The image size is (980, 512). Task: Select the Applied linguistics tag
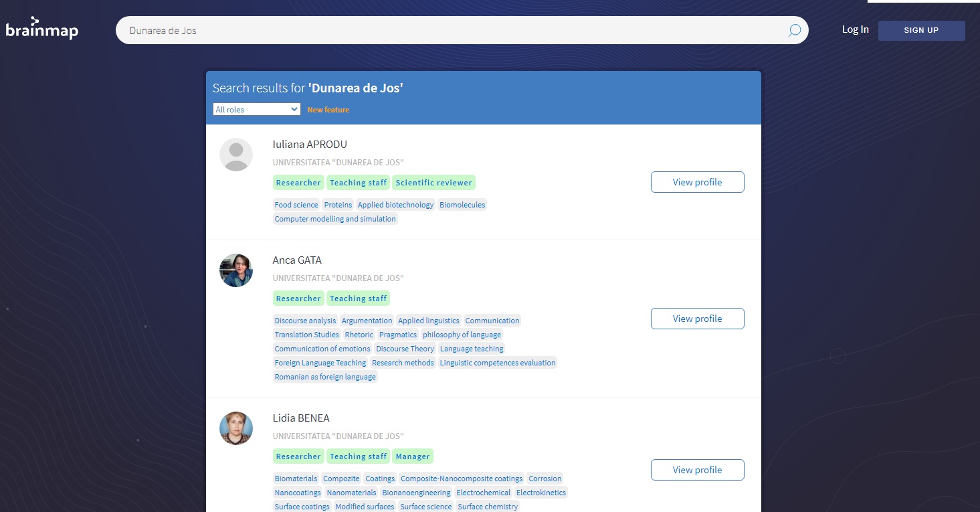click(x=429, y=321)
